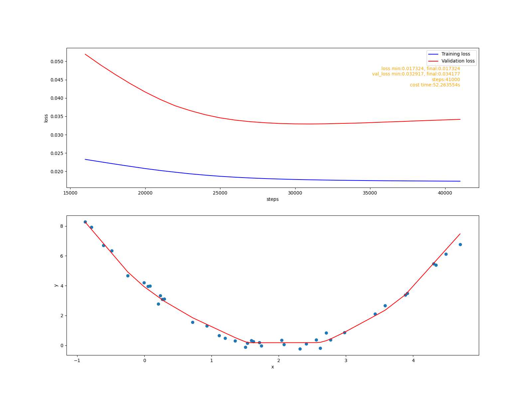The height and width of the screenshot is (399, 532).
Task: Click the 0.035 tick on the loss axis
Action: pyautogui.click(x=57, y=116)
